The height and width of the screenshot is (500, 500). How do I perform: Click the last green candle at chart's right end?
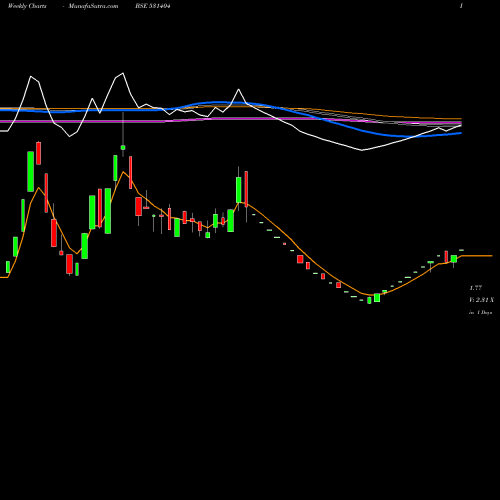click(x=462, y=250)
